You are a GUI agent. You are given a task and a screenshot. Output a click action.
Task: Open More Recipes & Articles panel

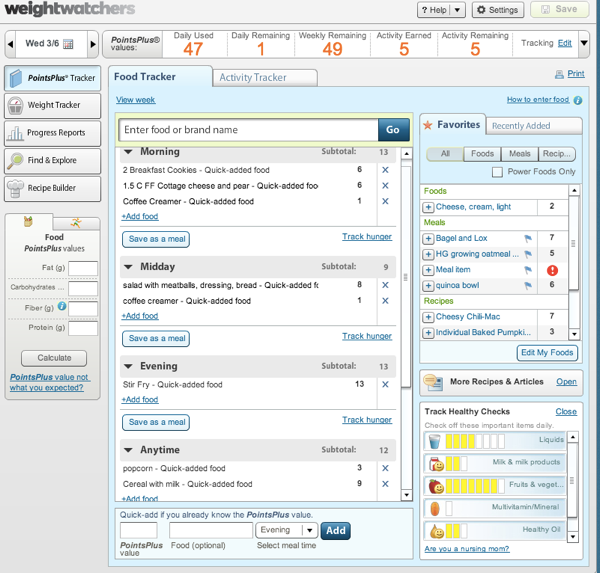click(x=566, y=382)
